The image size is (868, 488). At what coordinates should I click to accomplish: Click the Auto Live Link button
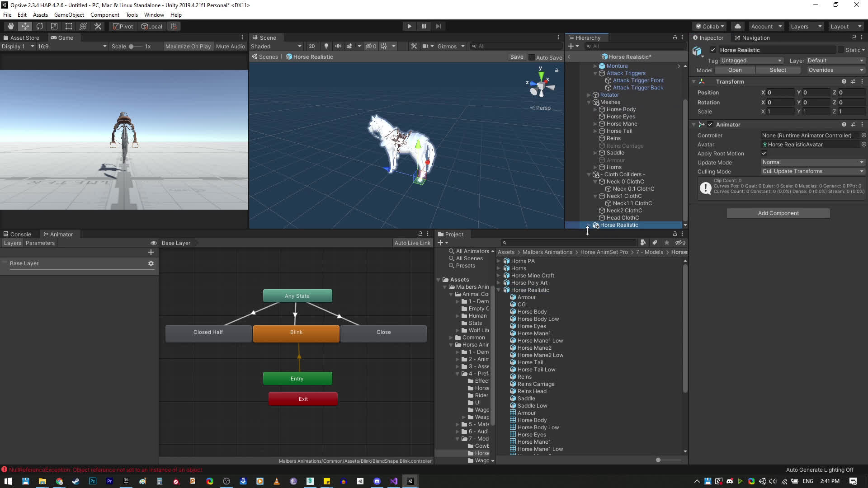[x=412, y=243]
